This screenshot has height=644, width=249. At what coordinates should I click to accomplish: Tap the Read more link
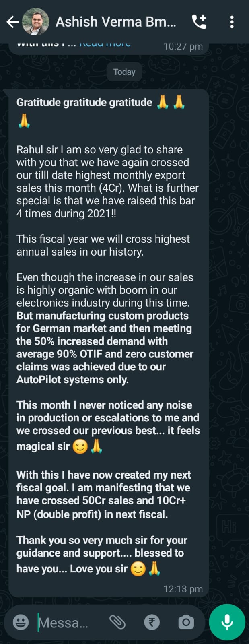pyautogui.click(x=105, y=44)
